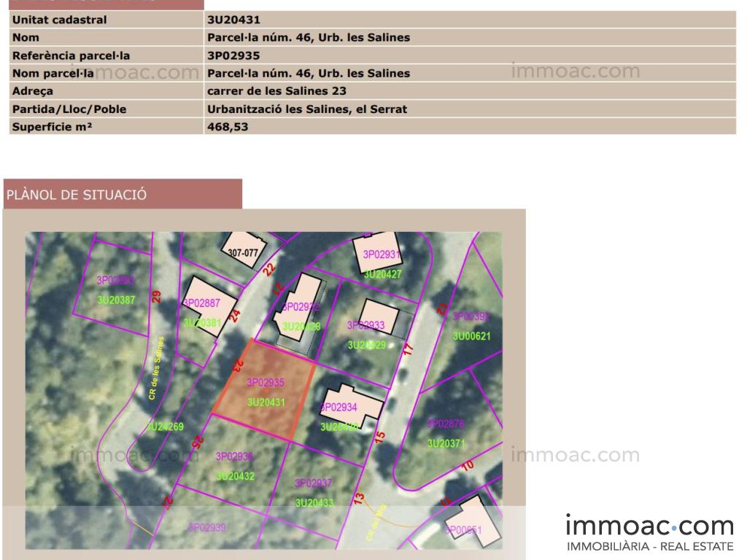Click the "Referència parcel·la" label
The height and width of the screenshot is (560, 747).
71,55
